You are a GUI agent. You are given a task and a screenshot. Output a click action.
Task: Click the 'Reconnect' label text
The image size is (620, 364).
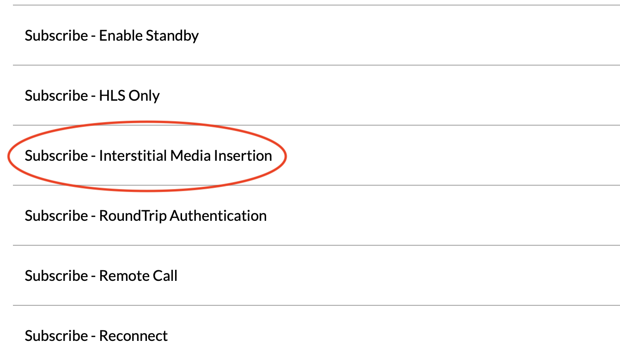134,336
